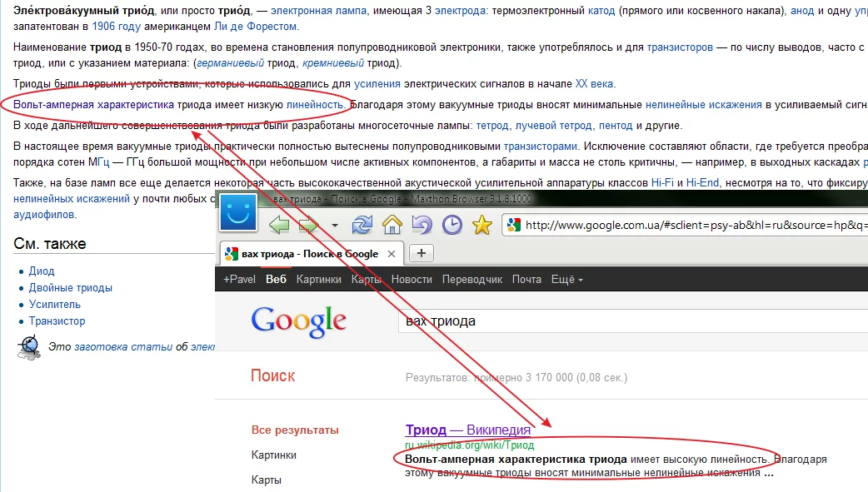Screen dimensions: 868x492
Task: Reload page with the refresh icon
Action: pos(361,224)
